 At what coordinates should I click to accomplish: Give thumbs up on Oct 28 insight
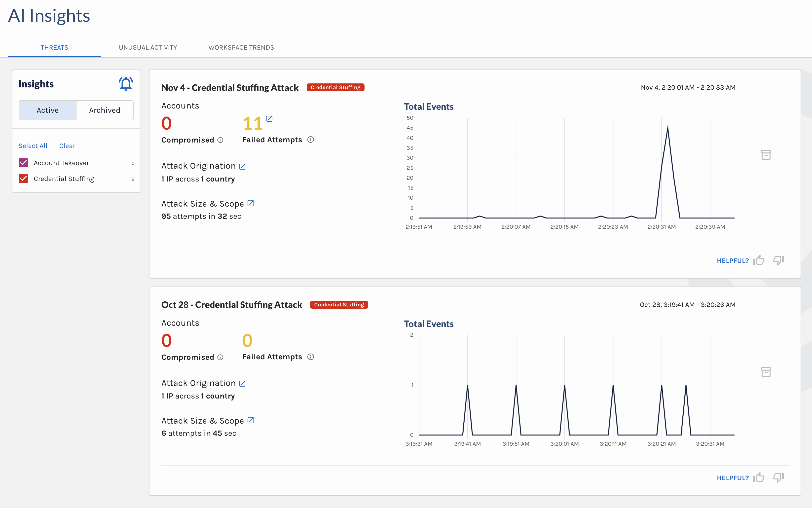759,477
